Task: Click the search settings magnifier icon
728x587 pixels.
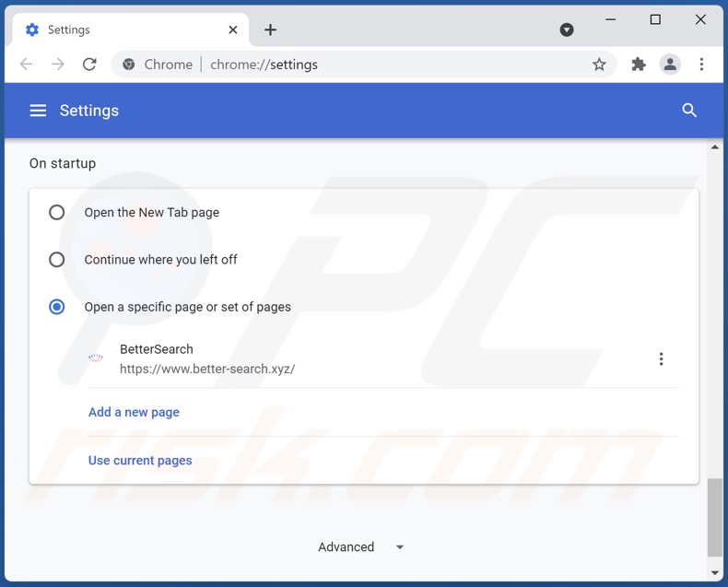Action: click(x=689, y=111)
